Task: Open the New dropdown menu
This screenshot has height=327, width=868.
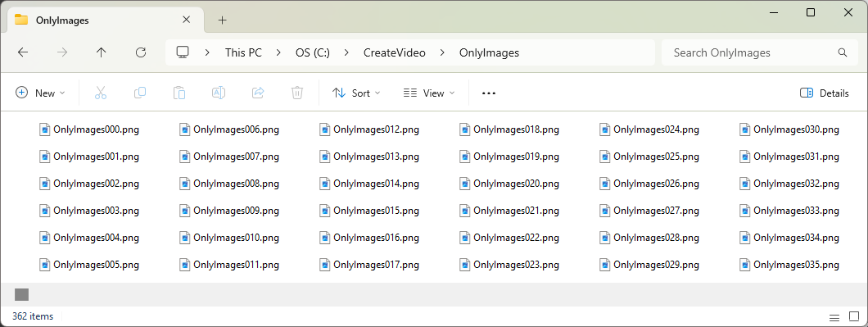Action: point(40,93)
